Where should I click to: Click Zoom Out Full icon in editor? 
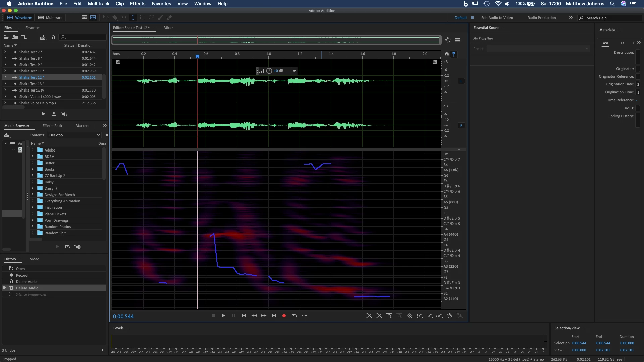[409, 316]
